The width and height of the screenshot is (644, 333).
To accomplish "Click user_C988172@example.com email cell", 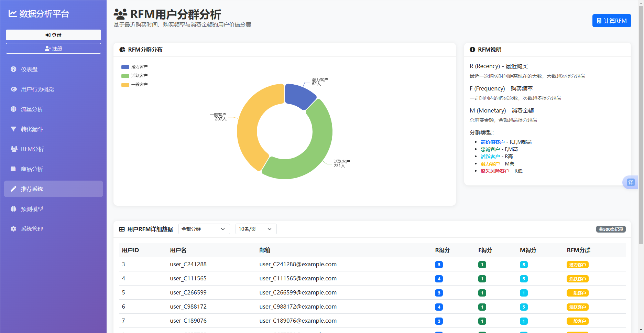I will (x=298, y=307).
